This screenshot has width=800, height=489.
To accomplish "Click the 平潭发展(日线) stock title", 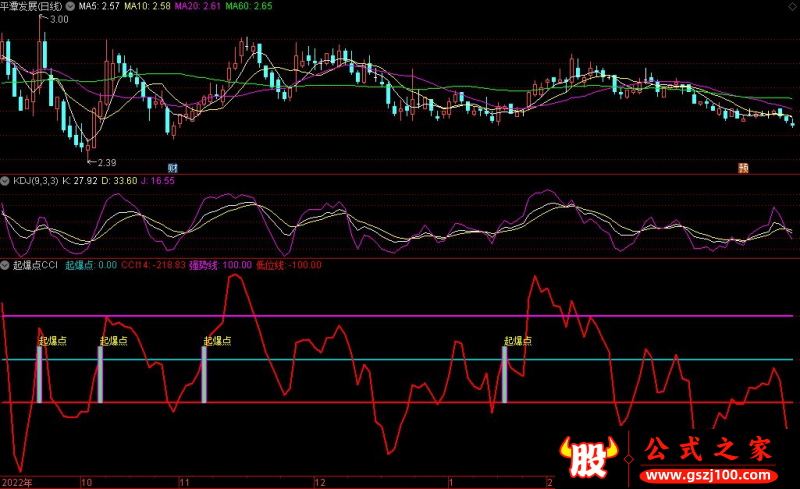I will [32, 6].
